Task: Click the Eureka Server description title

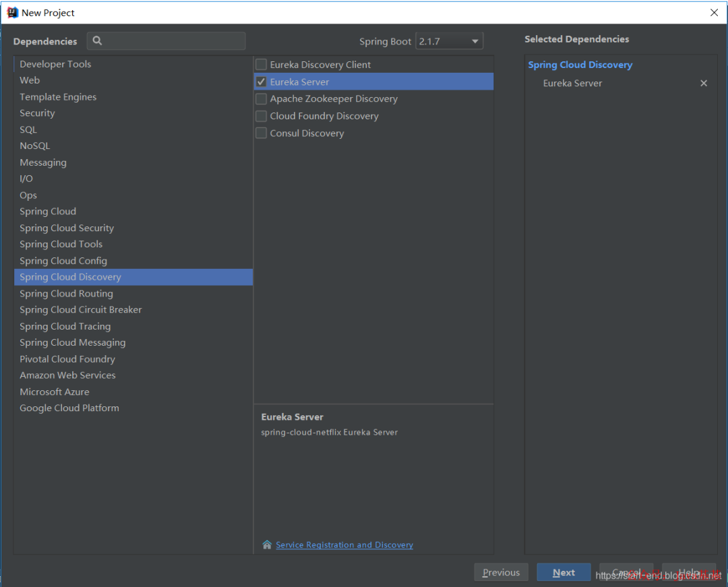Action: [292, 416]
